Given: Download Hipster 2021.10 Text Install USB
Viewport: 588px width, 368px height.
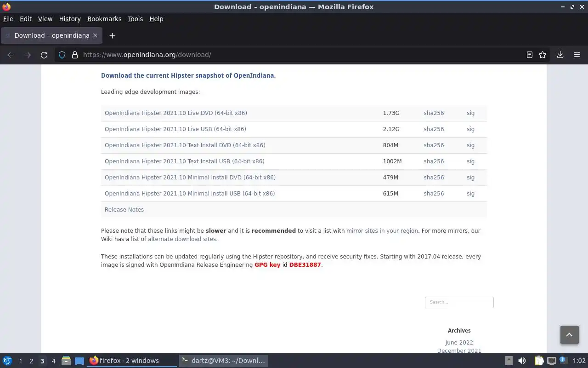Looking at the screenshot, I should point(185,161).
